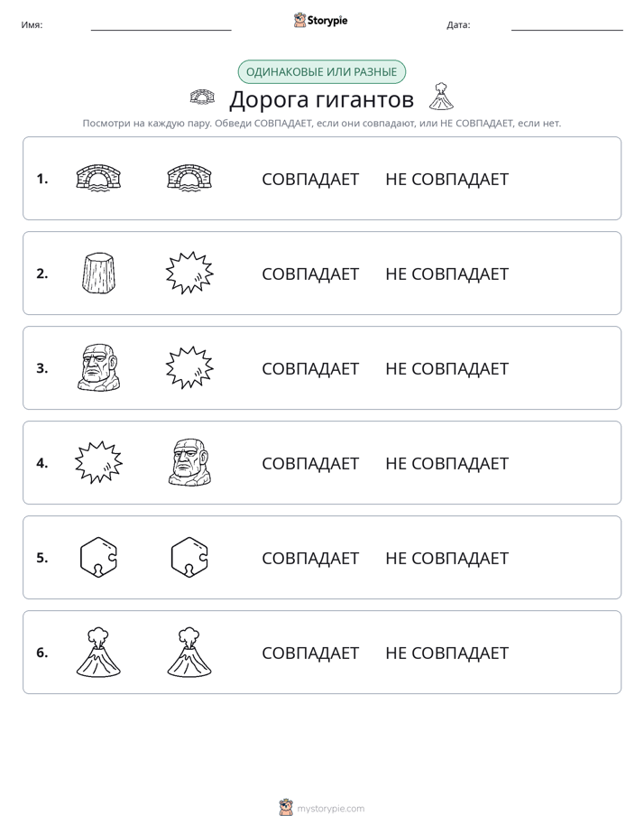Click the ОДИНАКОВЫЕ ИЛИ РАЗНЫЕ badge
The width and height of the screenshot is (644, 834).
tap(321, 72)
